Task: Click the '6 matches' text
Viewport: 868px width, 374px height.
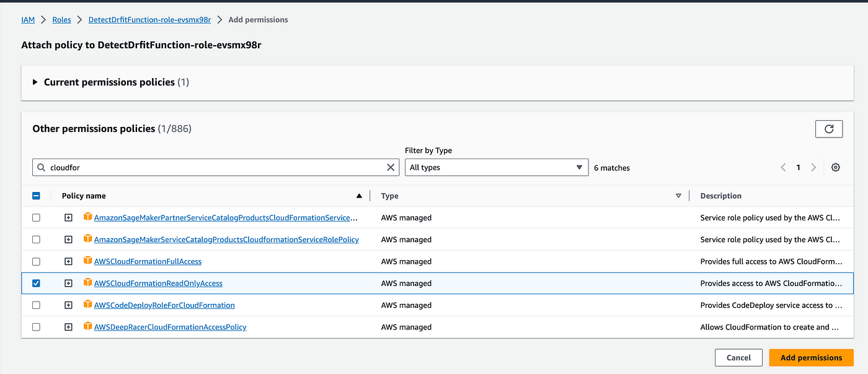Action: pos(612,168)
